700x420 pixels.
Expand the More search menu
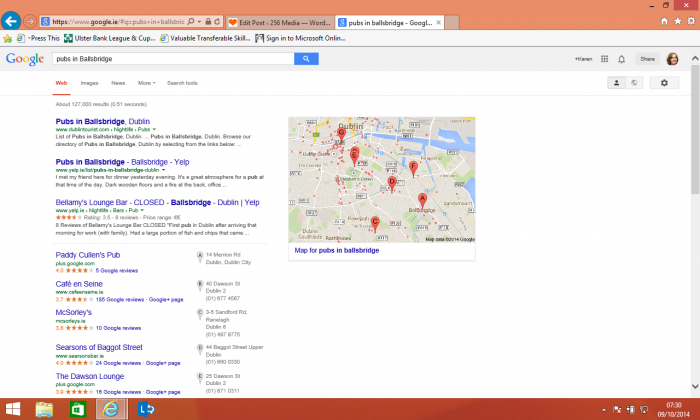point(146,83)
